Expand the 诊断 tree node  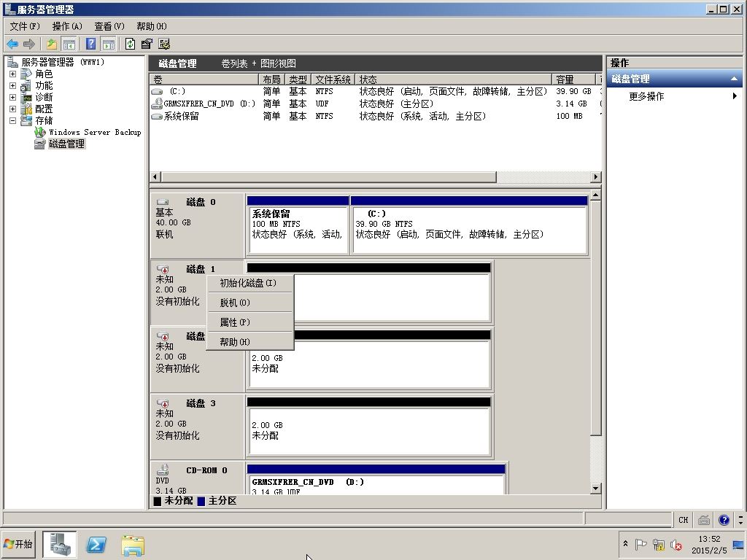click(x=13, y=97)
